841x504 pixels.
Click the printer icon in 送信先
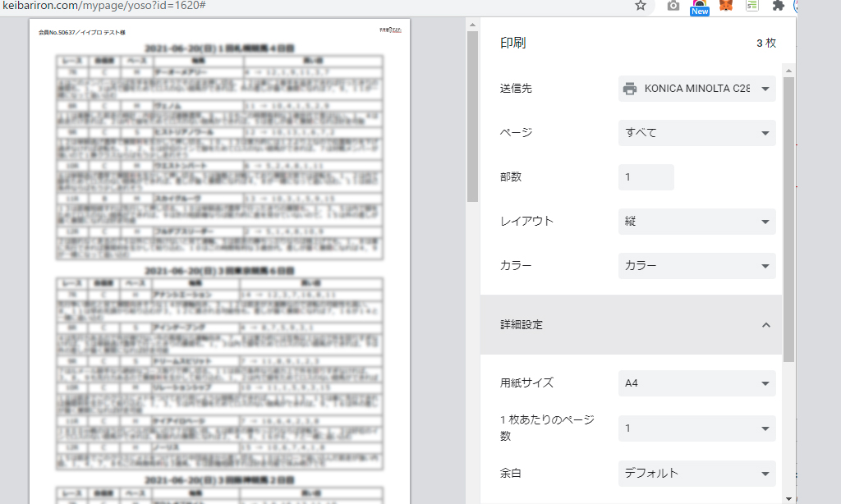click(x=630, y=89)
